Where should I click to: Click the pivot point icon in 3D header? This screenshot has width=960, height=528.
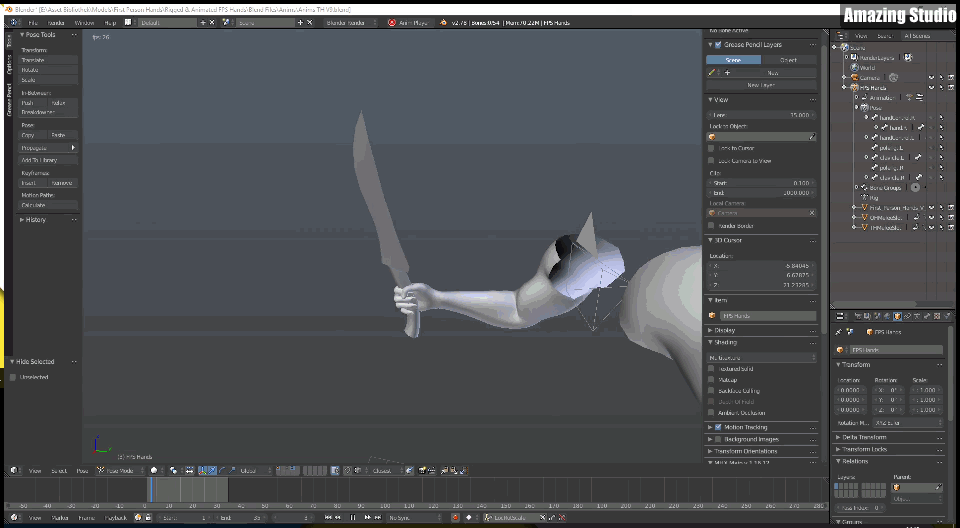pyautogui.click(x=173, y=470)
